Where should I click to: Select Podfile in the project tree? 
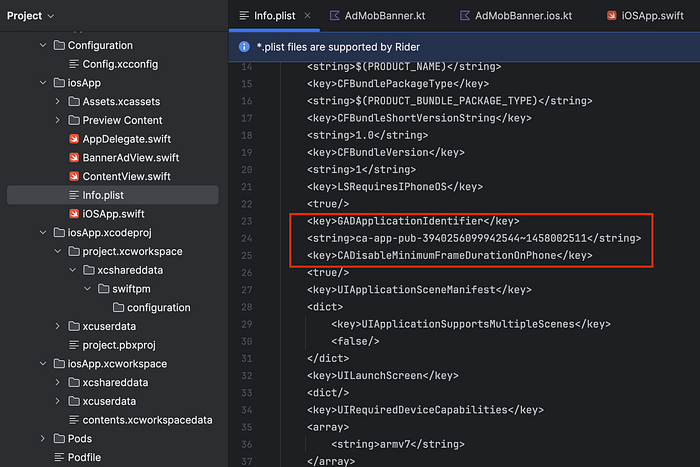[84, 457]
